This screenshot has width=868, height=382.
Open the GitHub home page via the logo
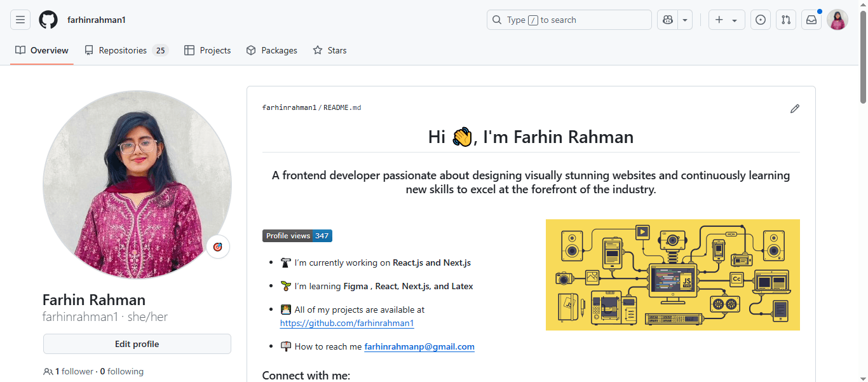pos(48,20)
